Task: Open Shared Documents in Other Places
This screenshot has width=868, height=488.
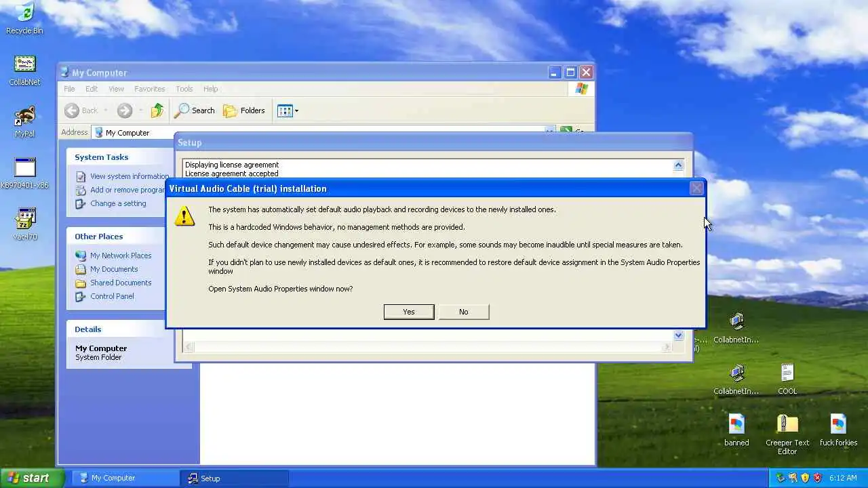Action: click(121, 283)
